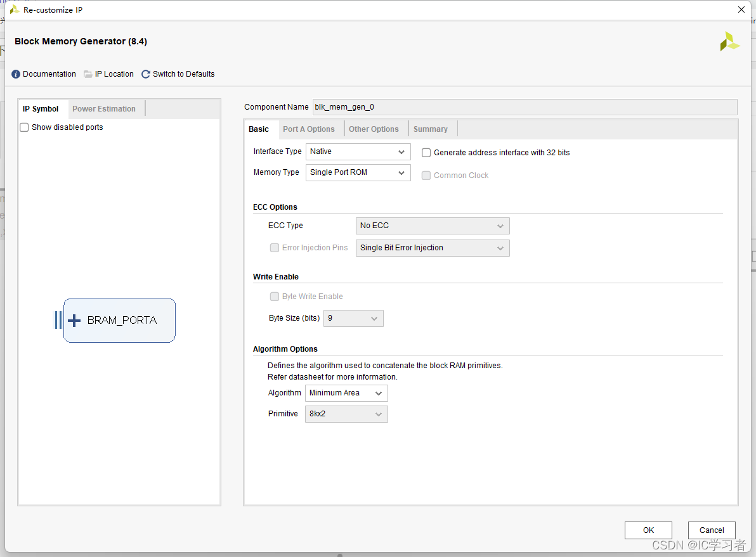Open the ECC Type dropdown
The image size is (756, 557).
[x=433, y=226]
